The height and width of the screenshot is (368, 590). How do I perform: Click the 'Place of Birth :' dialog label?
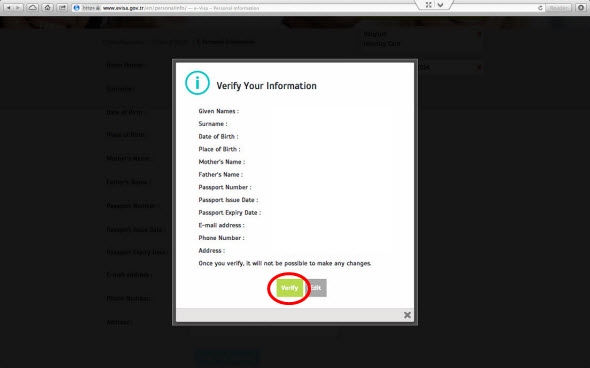pyautogui.click(x=219, y=149)
